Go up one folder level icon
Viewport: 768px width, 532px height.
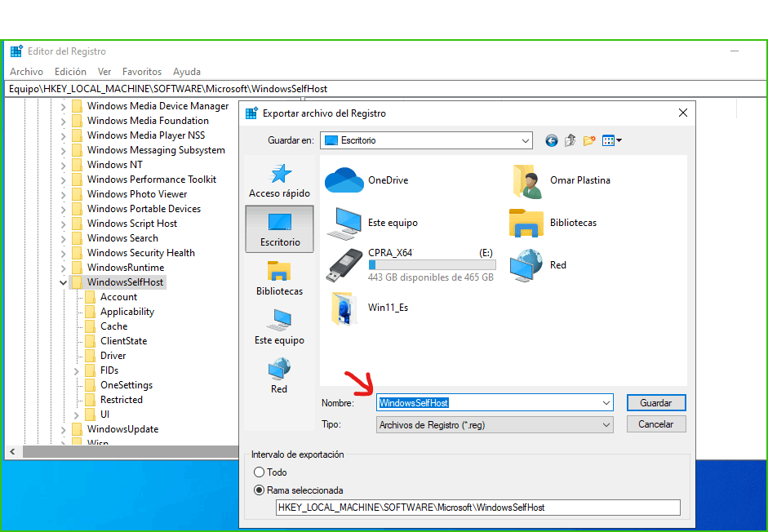[570, 140]
